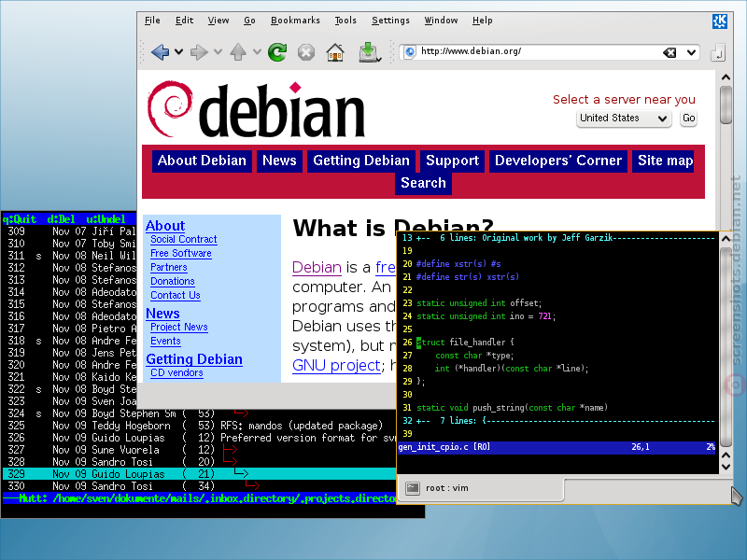Open the File menu
Screen dimensions: 747x560
152,20
